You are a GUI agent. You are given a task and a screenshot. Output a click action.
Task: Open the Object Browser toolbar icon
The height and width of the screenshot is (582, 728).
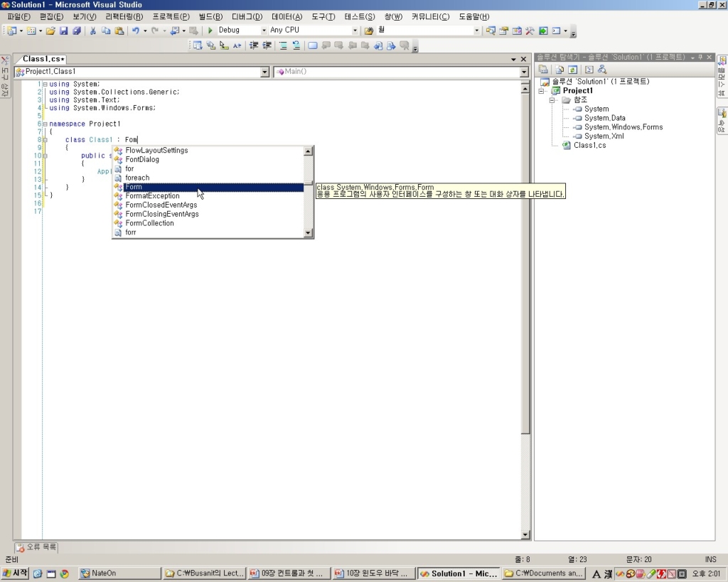pyautogui.click(x=516, y=31)
